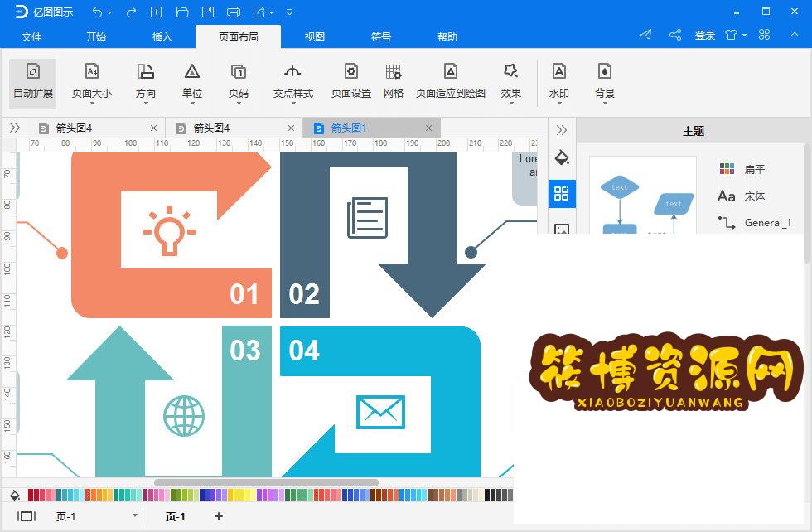This screenshot has height=532, width=812.
Task: Select the 页-1 page tab
Action: (175, 516)
